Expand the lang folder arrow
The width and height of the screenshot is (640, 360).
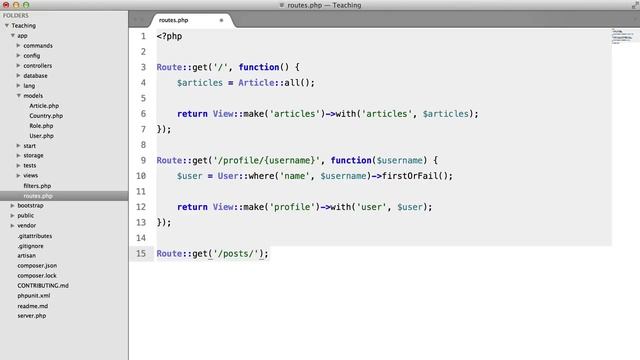coord(18,85)
